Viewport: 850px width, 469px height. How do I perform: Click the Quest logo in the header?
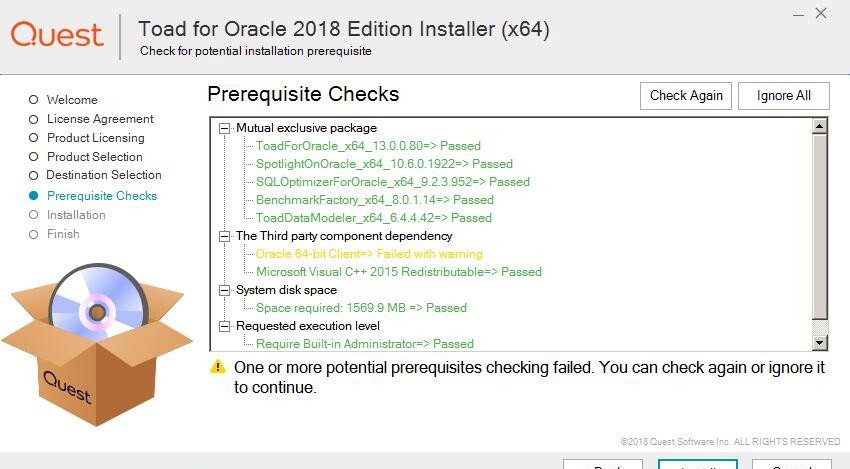point(57,35)
